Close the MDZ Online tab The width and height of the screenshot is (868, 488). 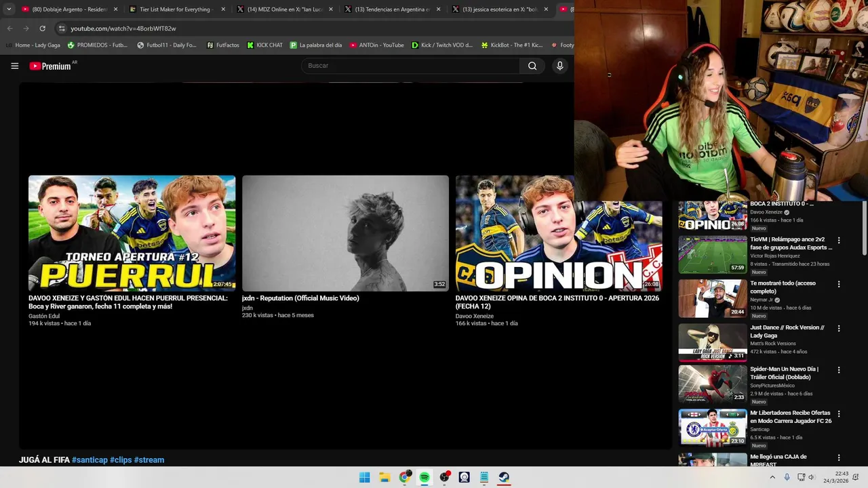331,9
